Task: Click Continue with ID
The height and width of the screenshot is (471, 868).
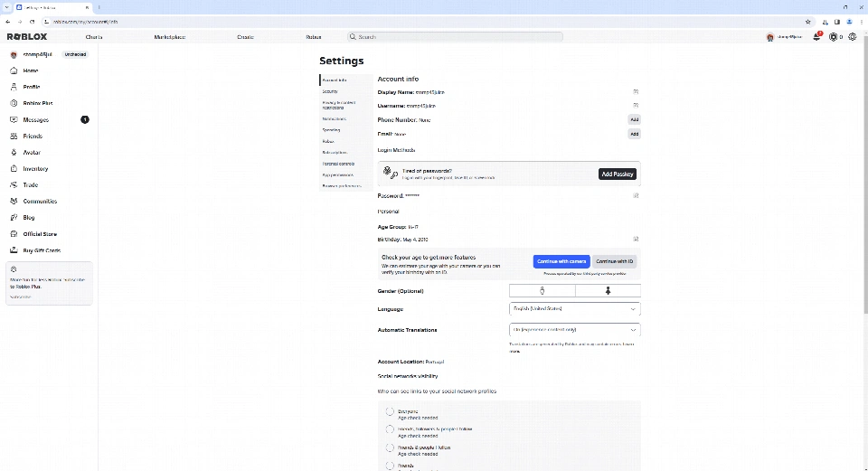Action: click(615, 261)
